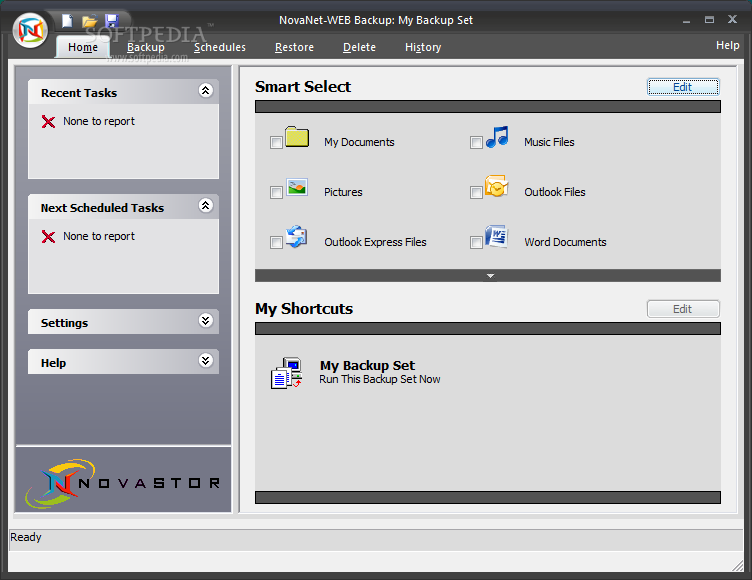Tick the Outlook Express Files checkbox

[x=276, y=242]
